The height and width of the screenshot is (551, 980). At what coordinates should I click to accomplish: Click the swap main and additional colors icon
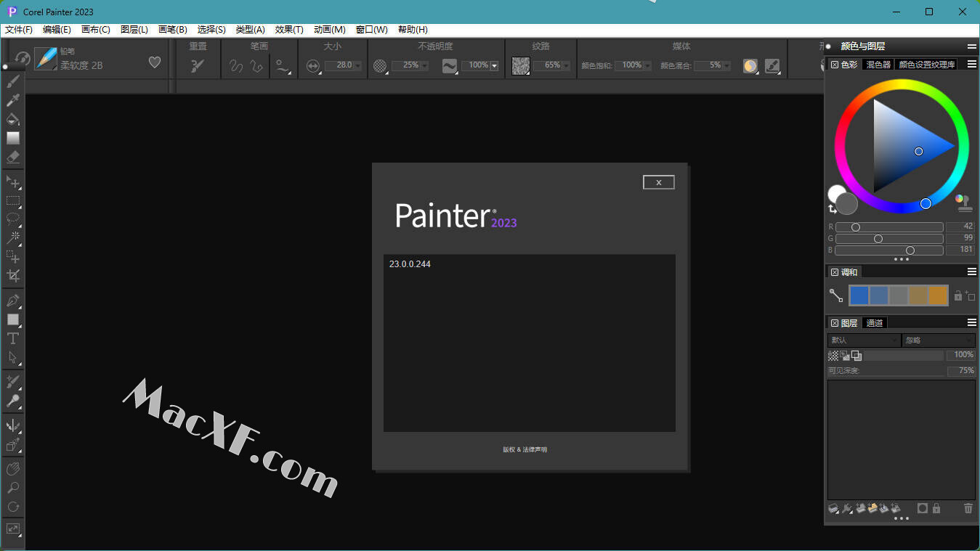pos(833,209)
